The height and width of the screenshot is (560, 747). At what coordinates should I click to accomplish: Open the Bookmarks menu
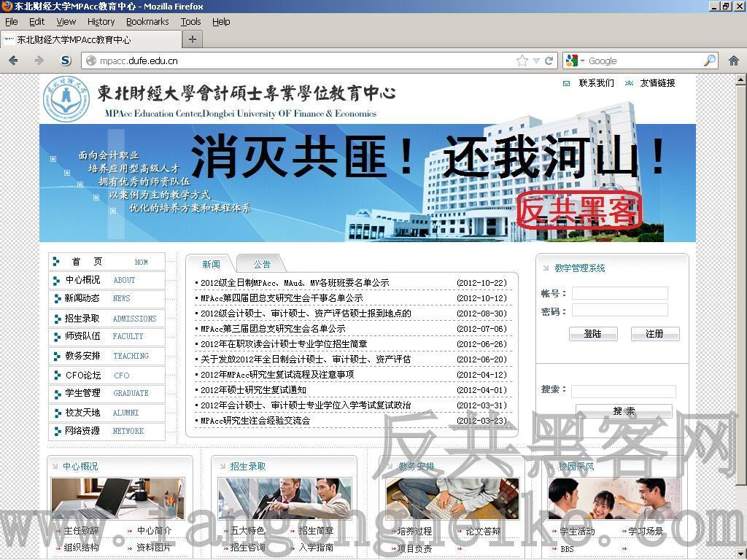pos(147,22)
